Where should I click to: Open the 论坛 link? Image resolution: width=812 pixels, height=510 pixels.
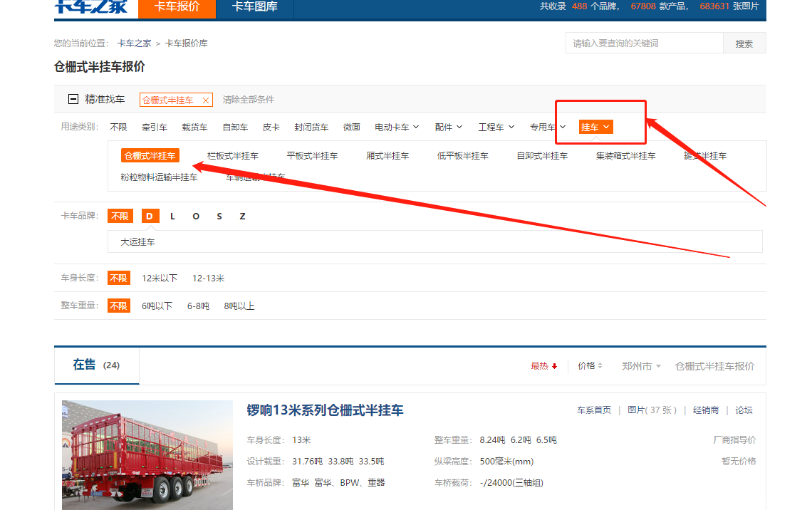[x=744, y=410]
